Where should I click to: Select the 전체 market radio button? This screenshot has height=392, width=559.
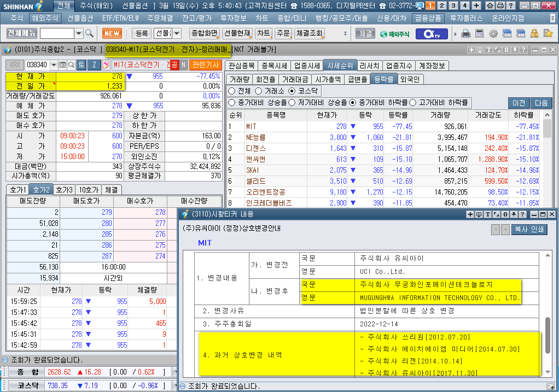point(232,91)
